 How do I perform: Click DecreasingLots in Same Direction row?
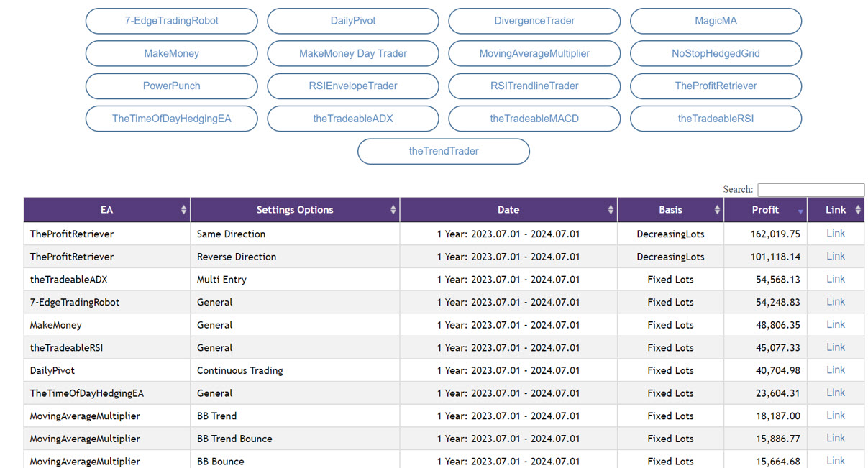[670, 234]
